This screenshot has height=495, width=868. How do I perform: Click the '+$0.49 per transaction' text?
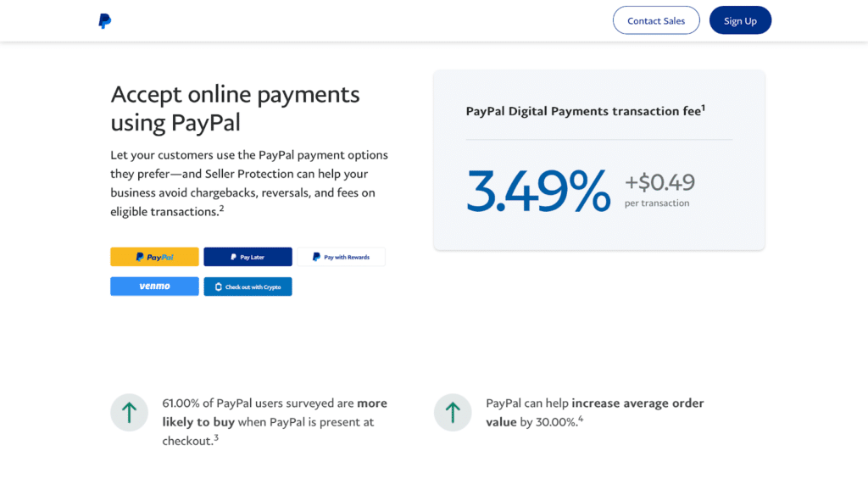point(659,189)
